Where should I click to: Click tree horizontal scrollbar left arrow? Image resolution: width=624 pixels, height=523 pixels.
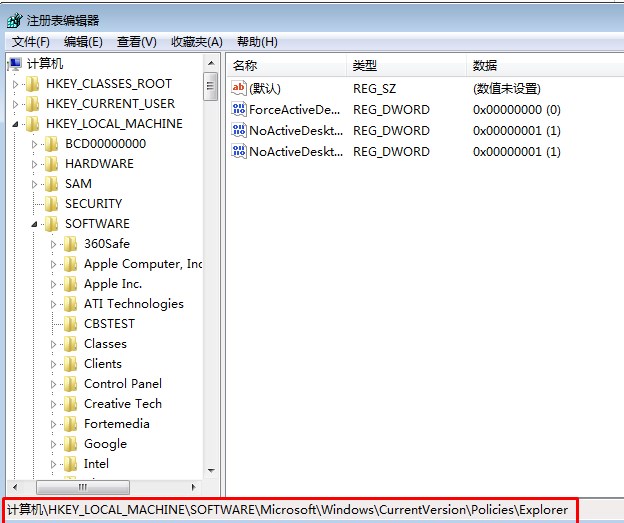click(x=16, y=487)
